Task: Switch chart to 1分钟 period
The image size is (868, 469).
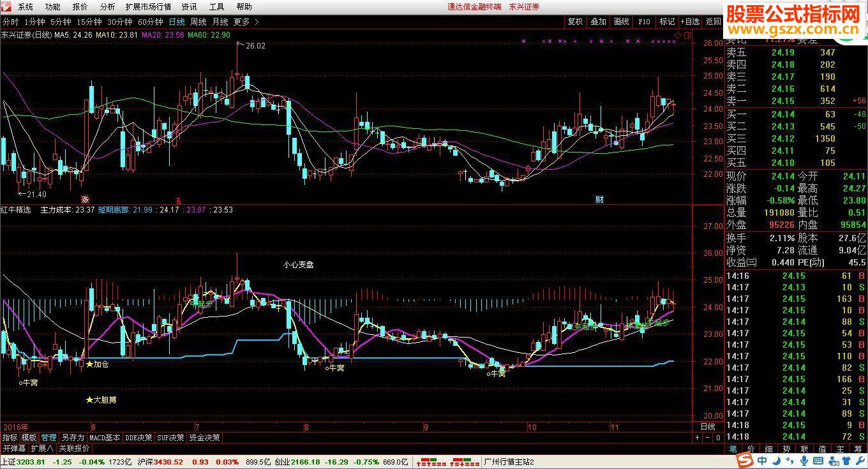Action: pos(34,21)
